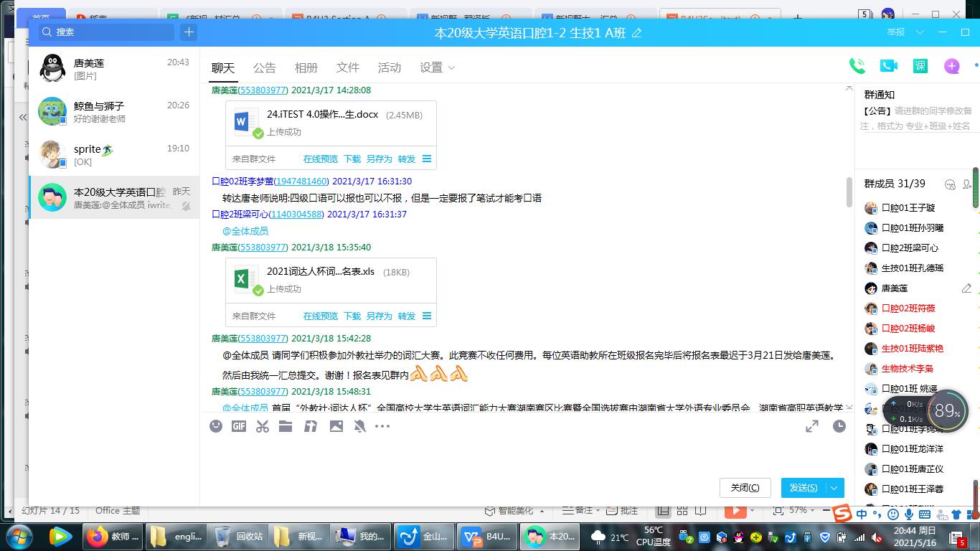Open the 活动 tab
The image size is (980, 551).
[x=390, y=67]
